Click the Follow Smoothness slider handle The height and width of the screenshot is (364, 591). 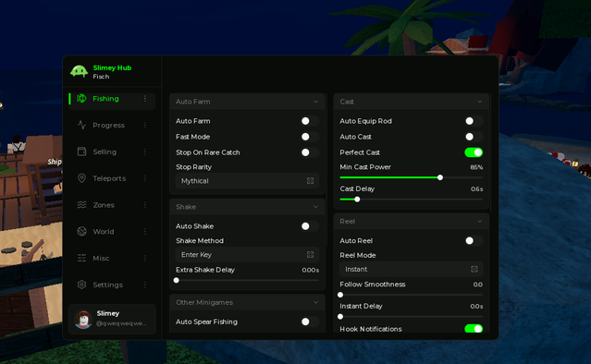340,295
